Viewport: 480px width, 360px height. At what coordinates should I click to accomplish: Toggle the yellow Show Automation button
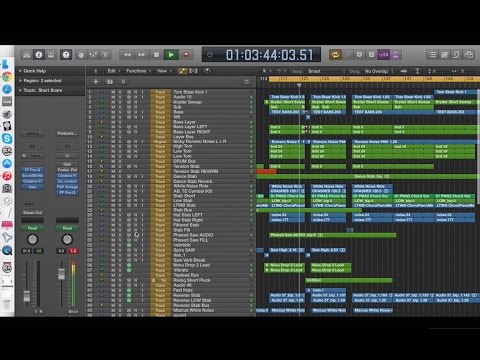183,71
